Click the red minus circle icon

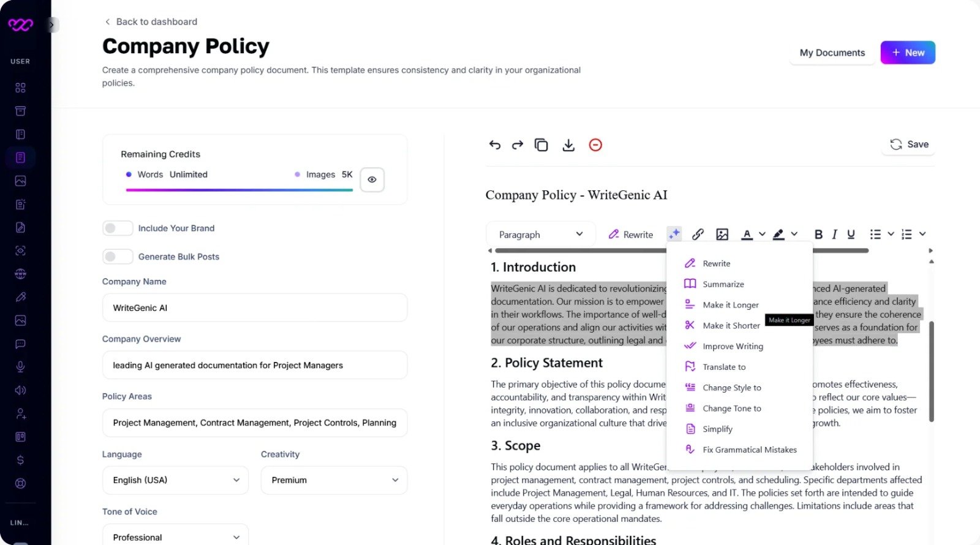595,145
